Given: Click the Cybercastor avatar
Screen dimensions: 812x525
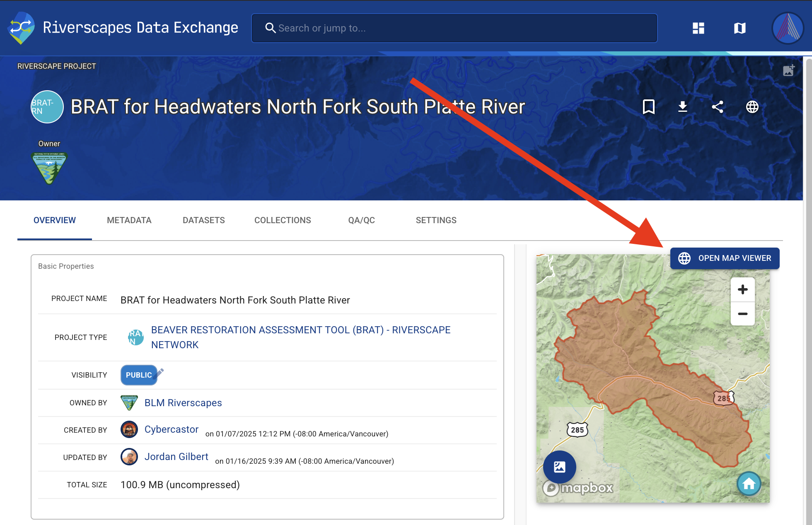Looking at the screenshot, I should pos(129,430).
